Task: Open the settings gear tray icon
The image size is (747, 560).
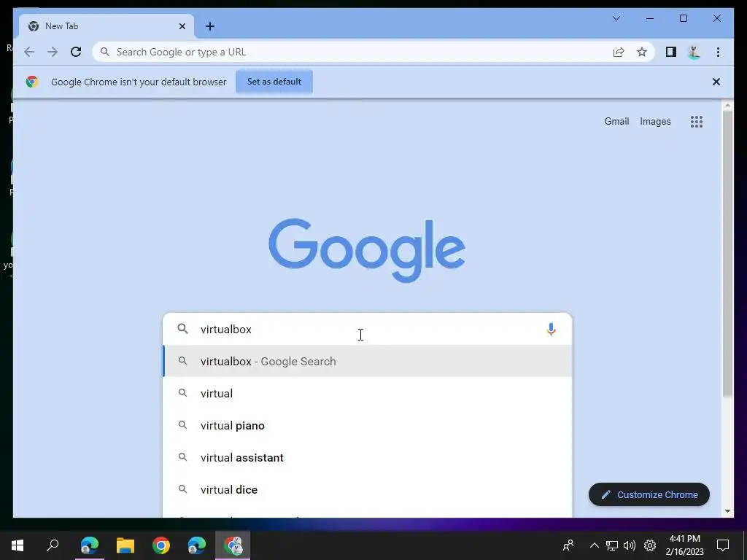Action: pos(650,545)
